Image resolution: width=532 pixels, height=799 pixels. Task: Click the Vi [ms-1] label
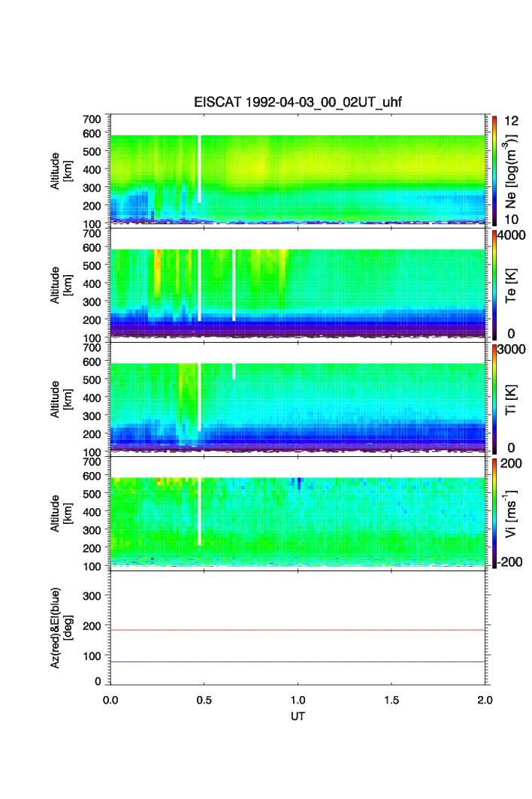coord(510,513)
